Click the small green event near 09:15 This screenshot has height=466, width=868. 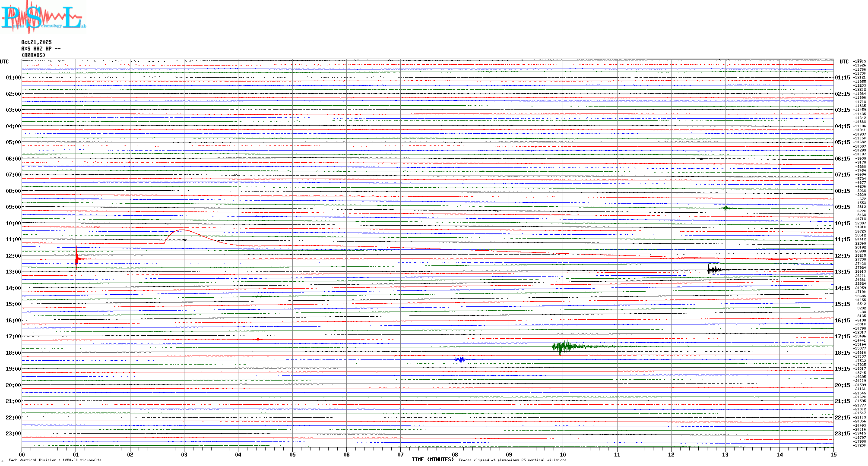coord(726,208)
